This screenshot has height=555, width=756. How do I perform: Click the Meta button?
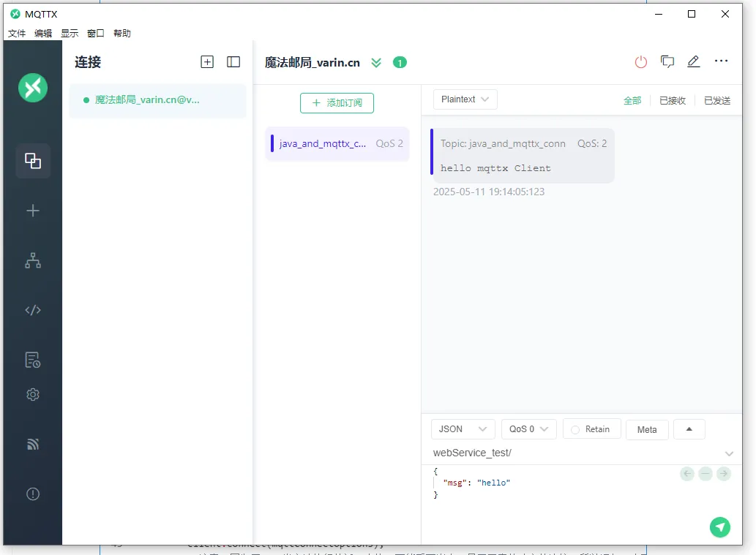(647, 429)
